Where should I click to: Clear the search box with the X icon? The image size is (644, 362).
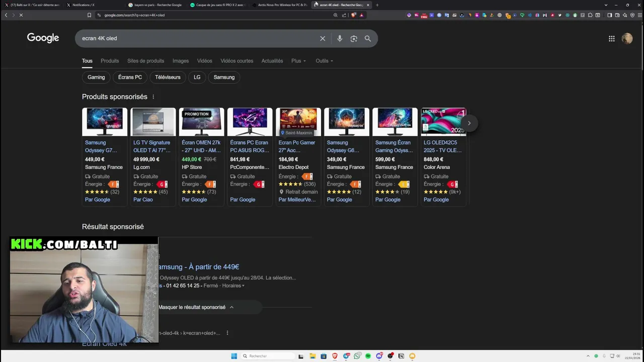pos(323,38)
